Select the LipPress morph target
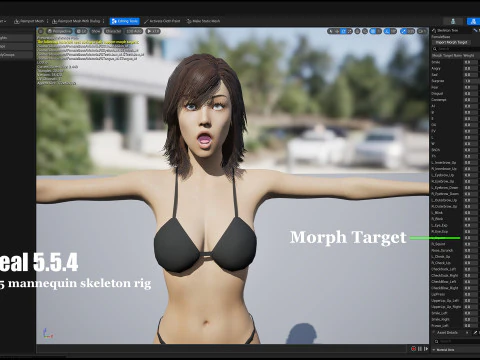Viewport: 480px width, 360px height. coord(438,294)
